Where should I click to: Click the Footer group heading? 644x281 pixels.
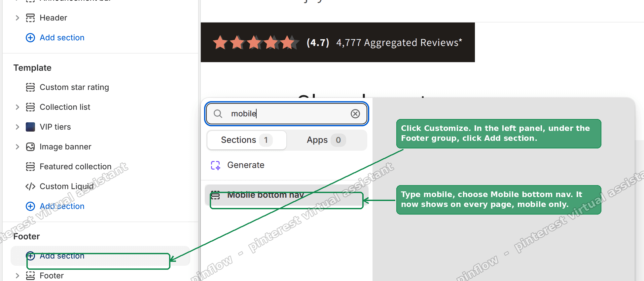(26, 236)
